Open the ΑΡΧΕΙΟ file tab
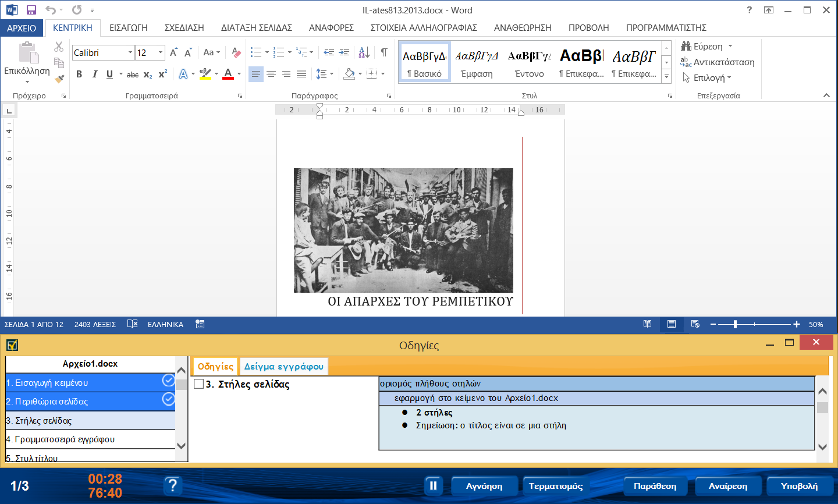 click(x=22, y=28)
